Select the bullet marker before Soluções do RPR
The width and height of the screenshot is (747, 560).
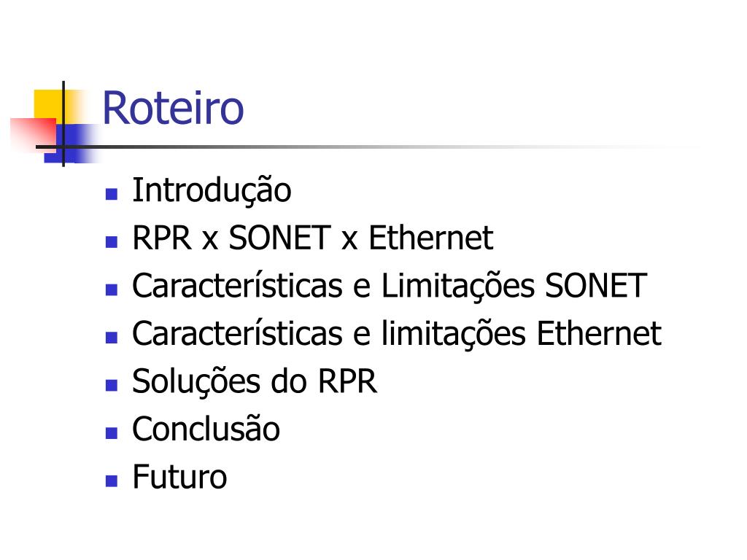112,385
